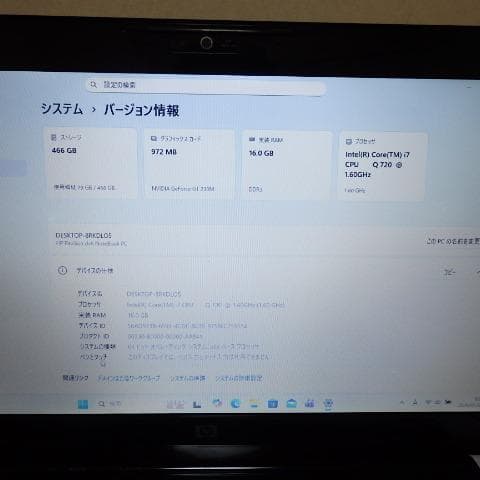Open the Copilot icon on taskbar
This screenshot has width=480, height=480.
217,403
